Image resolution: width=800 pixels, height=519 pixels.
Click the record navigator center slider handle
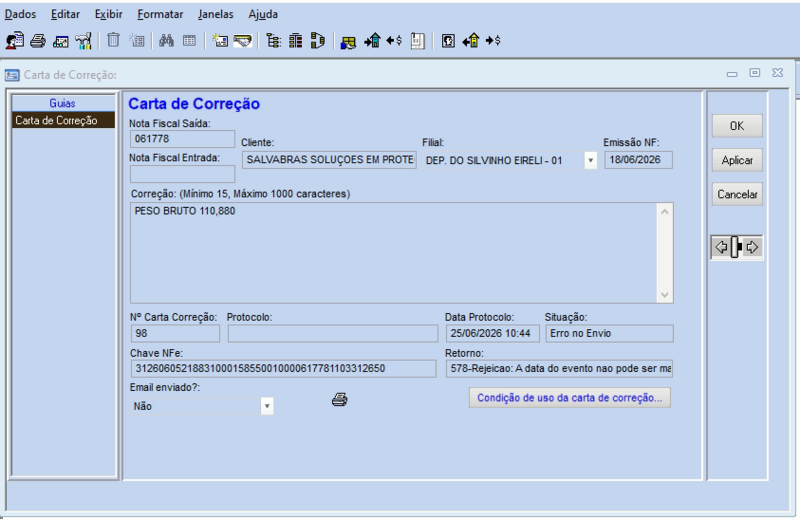pos(736,248)
